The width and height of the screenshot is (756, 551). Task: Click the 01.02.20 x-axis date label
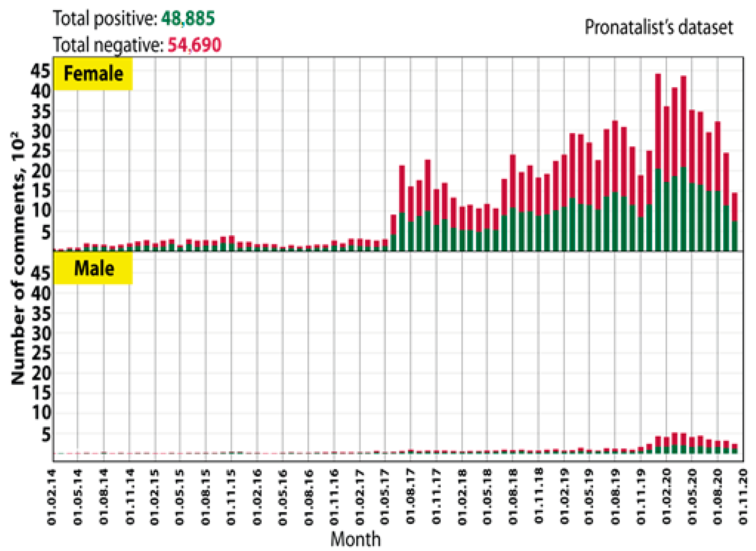[x=667, y=497]
